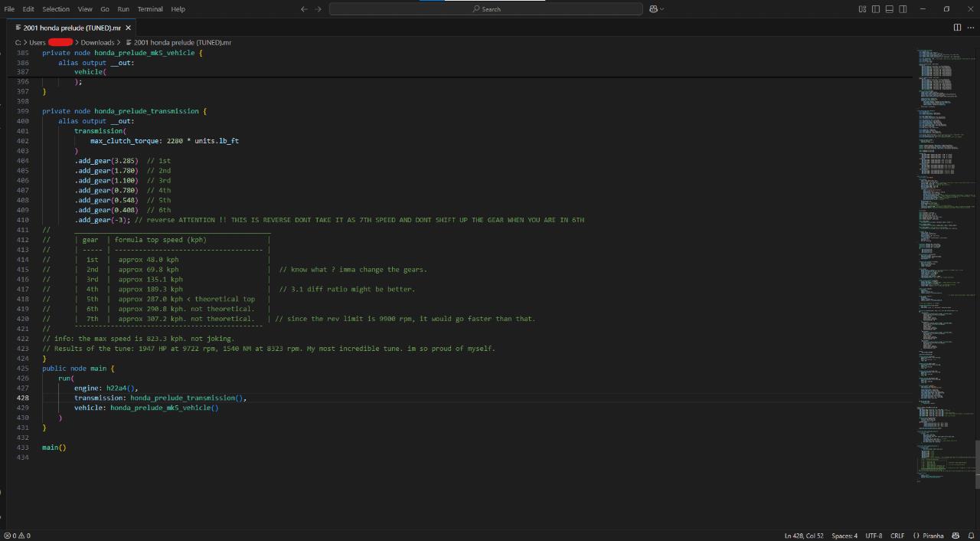Open the Go menu
Image resolution: width=980 pixels, height=541 pixels.
click(105, 9)
